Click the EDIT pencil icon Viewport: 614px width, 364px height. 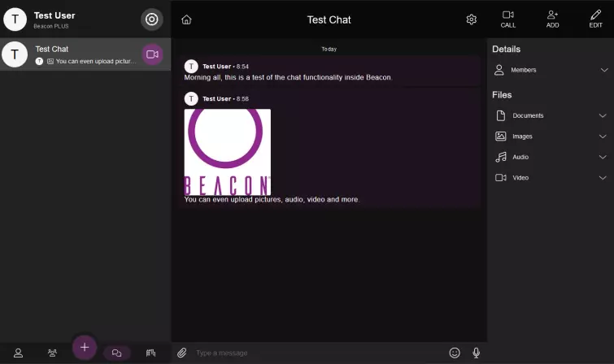[x=596, y=19]
